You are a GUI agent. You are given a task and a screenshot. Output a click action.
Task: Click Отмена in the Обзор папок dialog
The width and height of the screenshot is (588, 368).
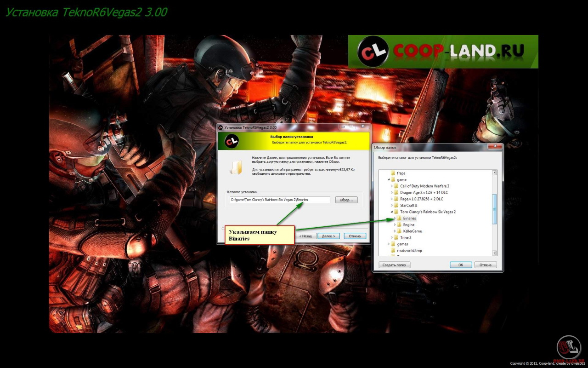click(x=486, y=265)
